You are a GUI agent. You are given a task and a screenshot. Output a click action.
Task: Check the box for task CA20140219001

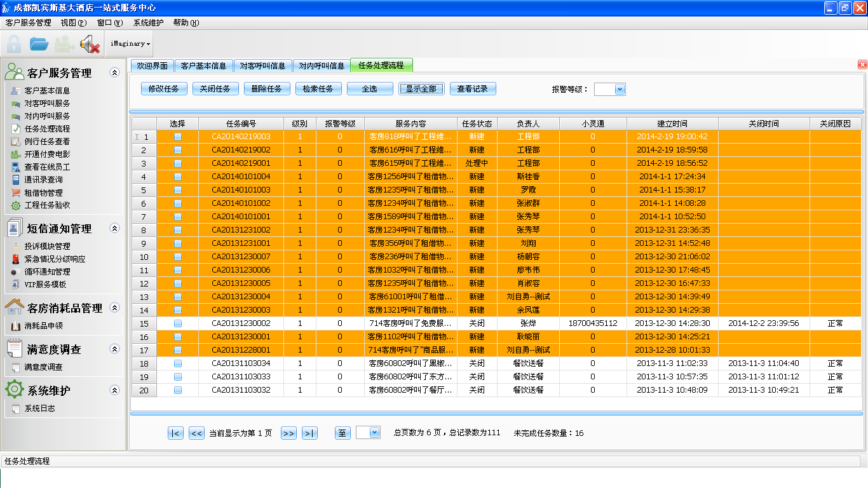(x=177, y=163)
